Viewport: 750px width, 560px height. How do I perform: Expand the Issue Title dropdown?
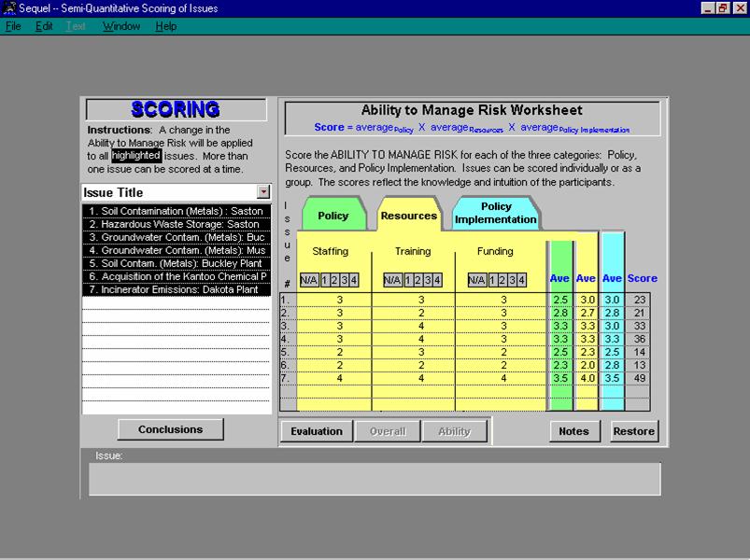[263, 192]
